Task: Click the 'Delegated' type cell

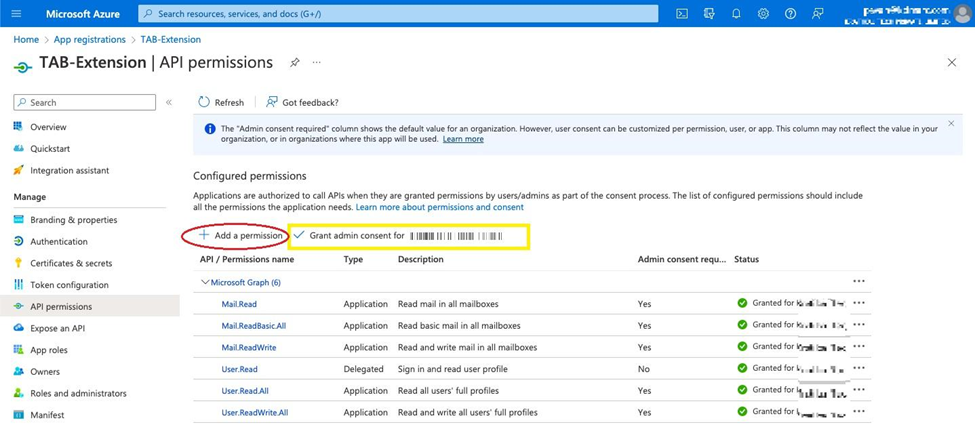Action: point(363,369)
